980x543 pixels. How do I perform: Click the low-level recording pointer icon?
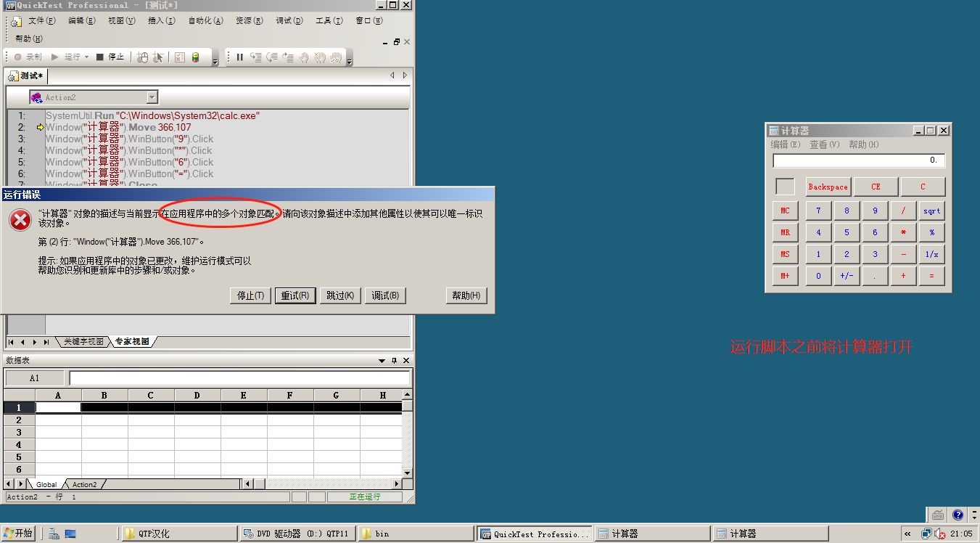159,57
